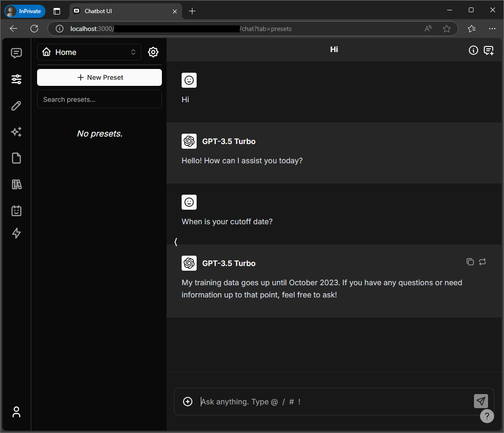This screenshot has width=504, height=433.
Task: Copy GPT-3.5 Turbo's last response
Action: 470,262
